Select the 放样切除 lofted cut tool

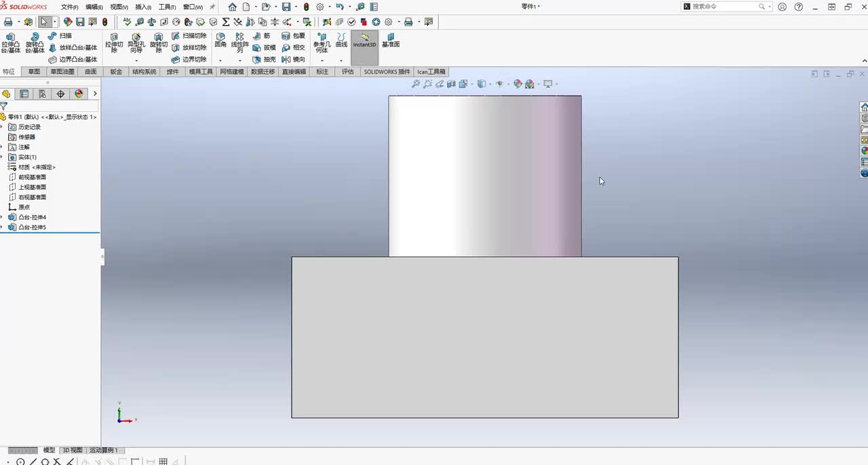tap(189, 47)
